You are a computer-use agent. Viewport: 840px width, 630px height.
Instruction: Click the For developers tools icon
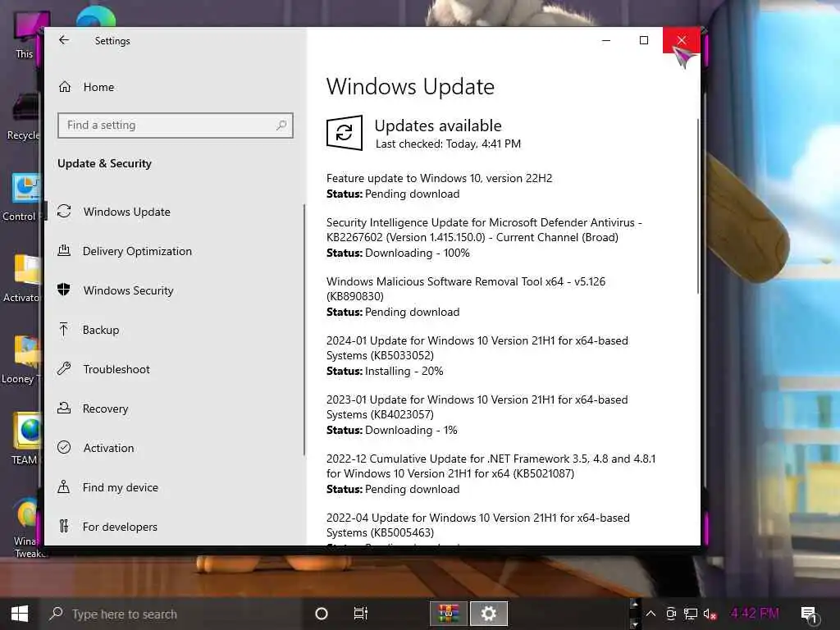pos(64,526)
